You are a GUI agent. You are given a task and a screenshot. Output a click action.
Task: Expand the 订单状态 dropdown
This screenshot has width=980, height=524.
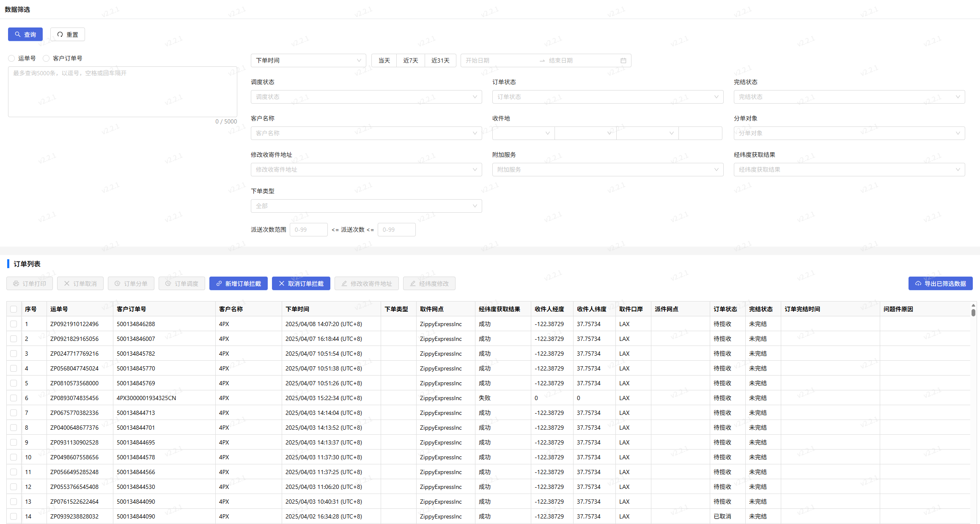pos(607,97)
